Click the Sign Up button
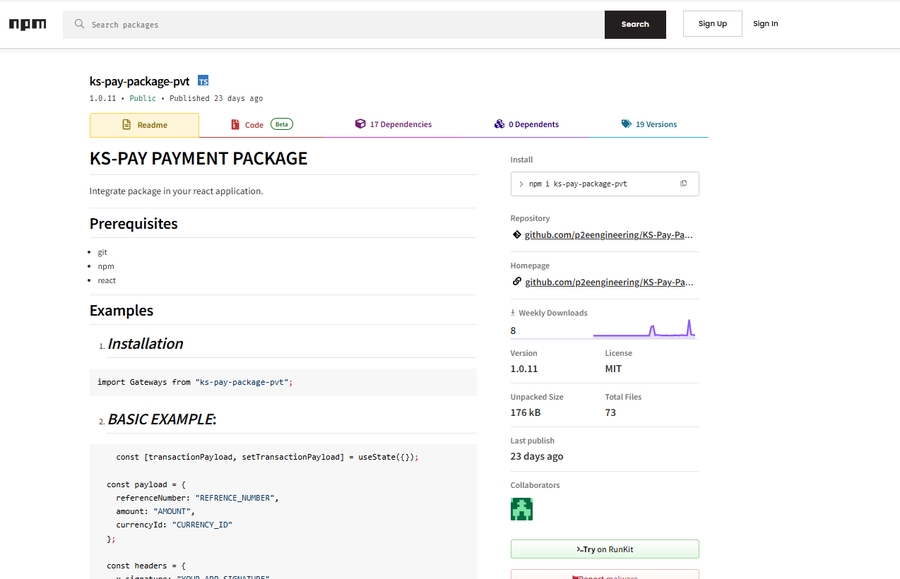This screenshot has height=579, width=900. pos(712,24)
